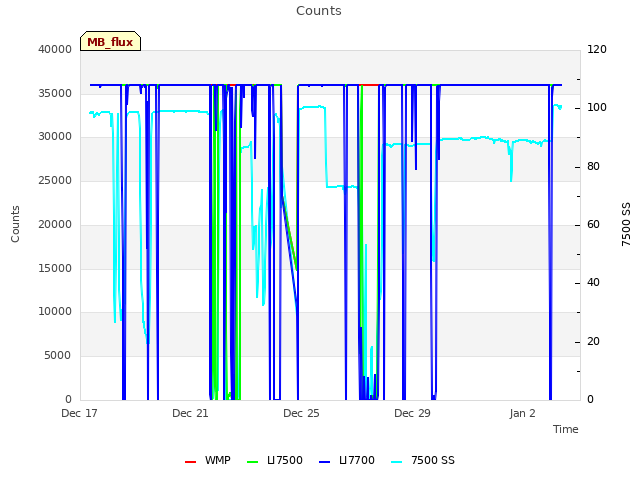Click the 20 right axis tick label

tap(593, 341)
